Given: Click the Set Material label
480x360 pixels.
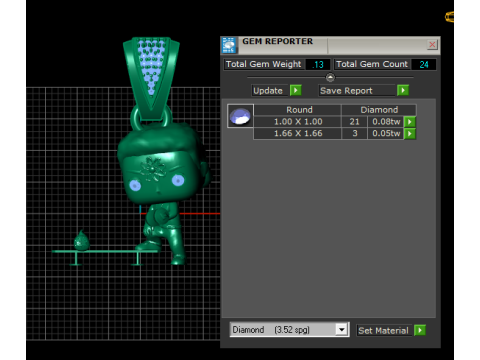Looking at the screenshot, I should coord(383,331).
